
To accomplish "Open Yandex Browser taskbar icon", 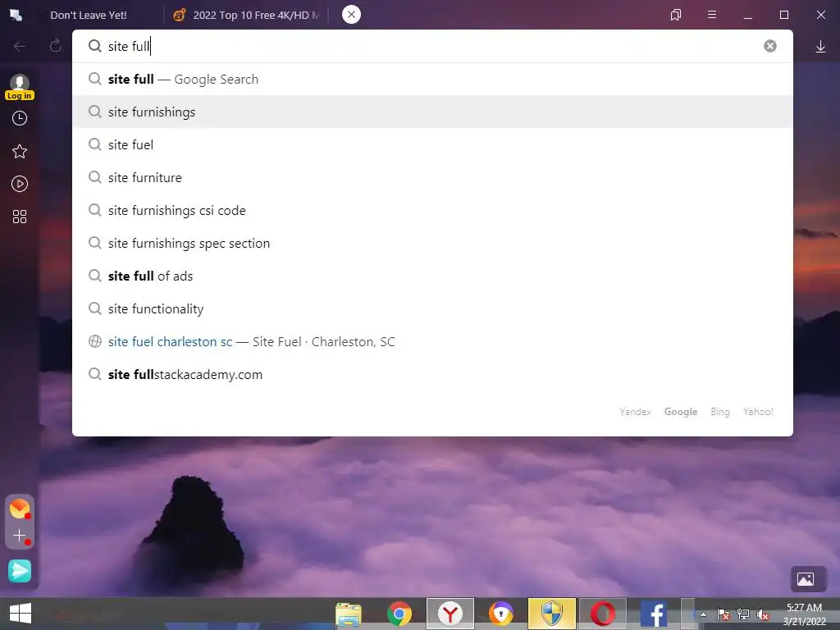I will coord(450,614).
